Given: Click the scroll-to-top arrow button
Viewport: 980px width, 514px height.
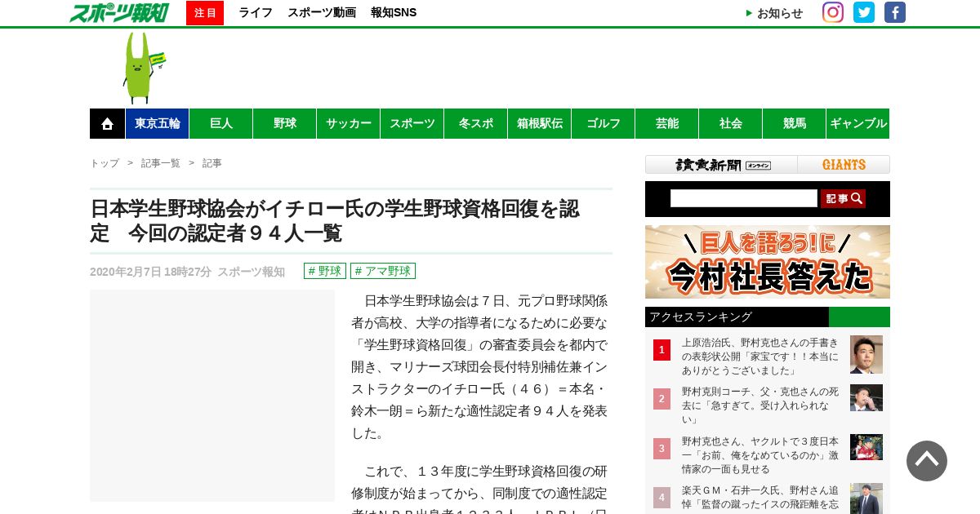Looking at the screenshot, I should pos(927,461).
